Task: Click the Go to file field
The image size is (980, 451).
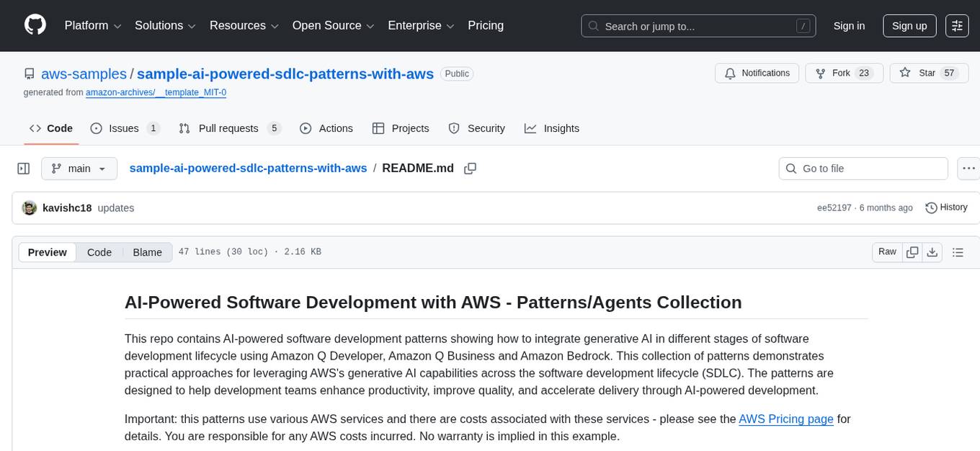Action: click(x=863, y=168)
